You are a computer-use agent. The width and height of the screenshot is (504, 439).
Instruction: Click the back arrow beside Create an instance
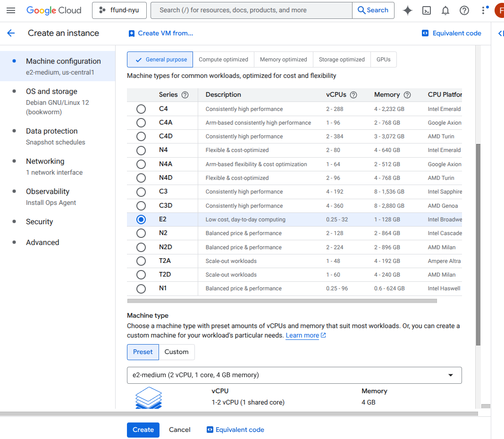pos(11,33)
